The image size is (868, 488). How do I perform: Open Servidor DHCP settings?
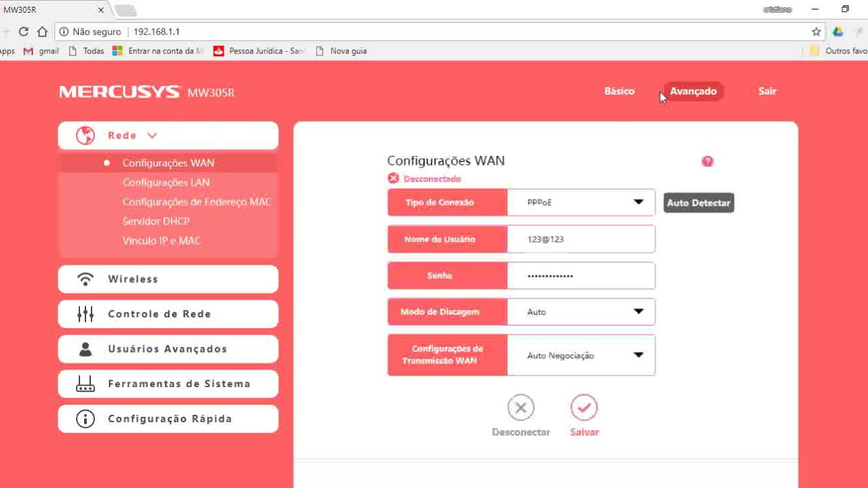pos(156,222)
